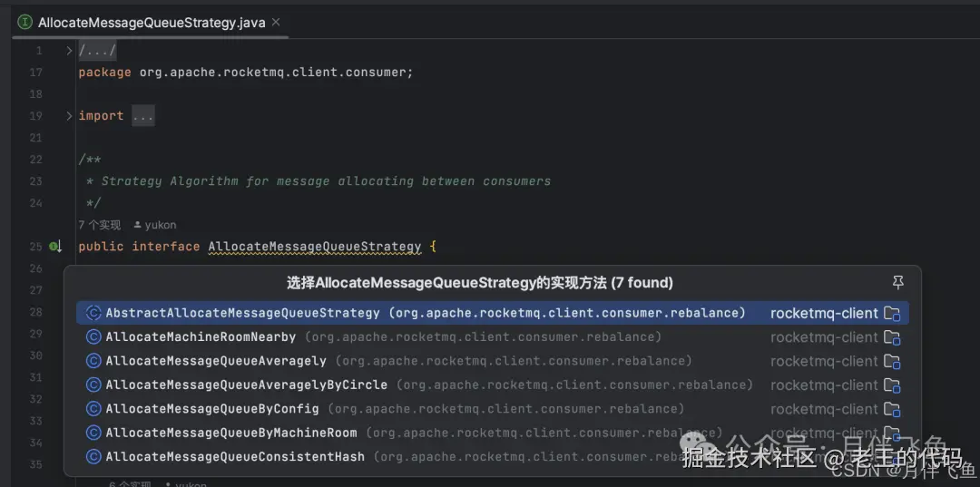Click class icon beside AllocateMachineRoomNearby

pos(93,337)
